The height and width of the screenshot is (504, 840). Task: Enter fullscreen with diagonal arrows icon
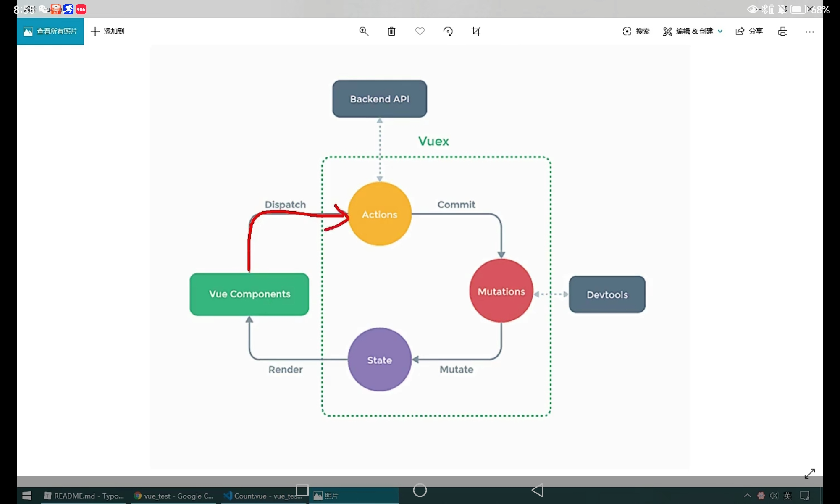(x=809, y=473)
